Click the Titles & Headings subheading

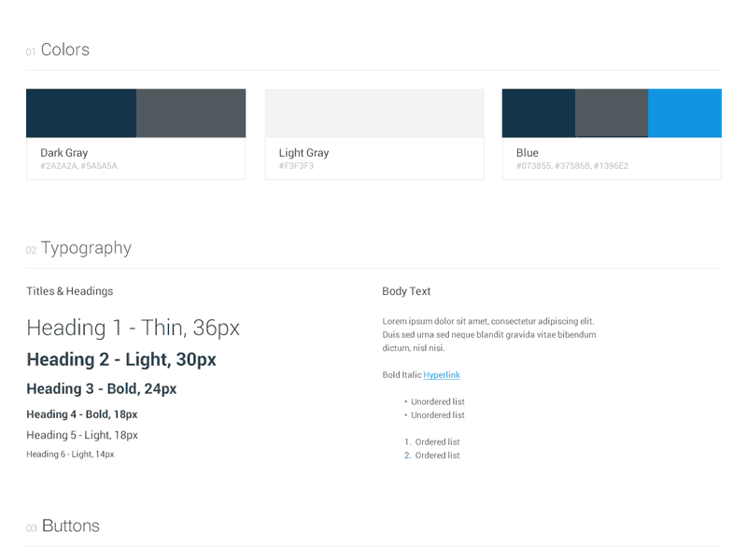coord(69,291)
